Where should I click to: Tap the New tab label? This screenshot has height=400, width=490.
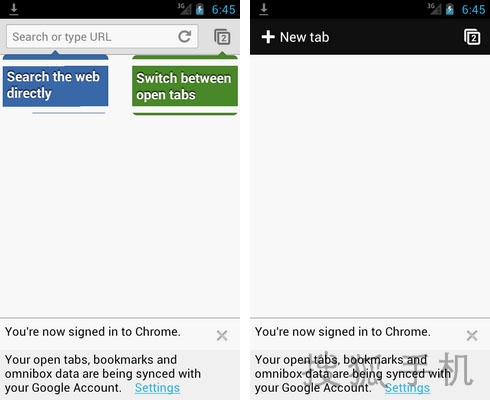pyautogui.click(x=304, y=37)
